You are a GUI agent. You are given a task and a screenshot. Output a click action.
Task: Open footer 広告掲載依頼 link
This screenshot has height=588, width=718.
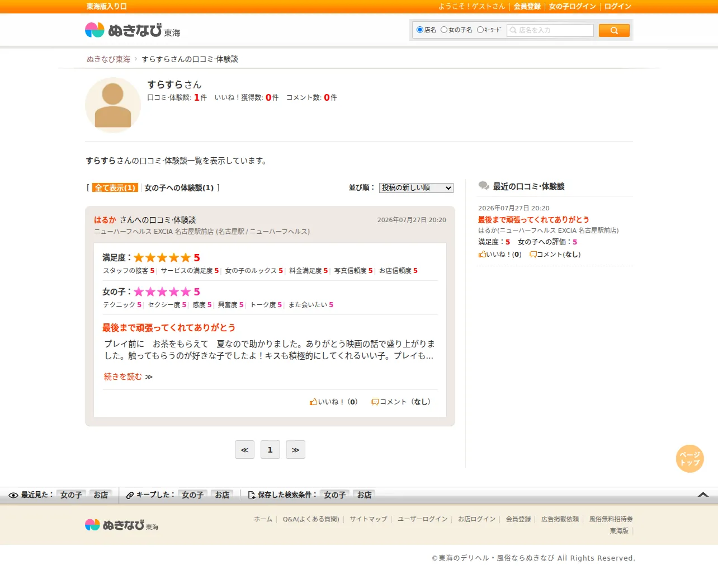pos(560,519)
